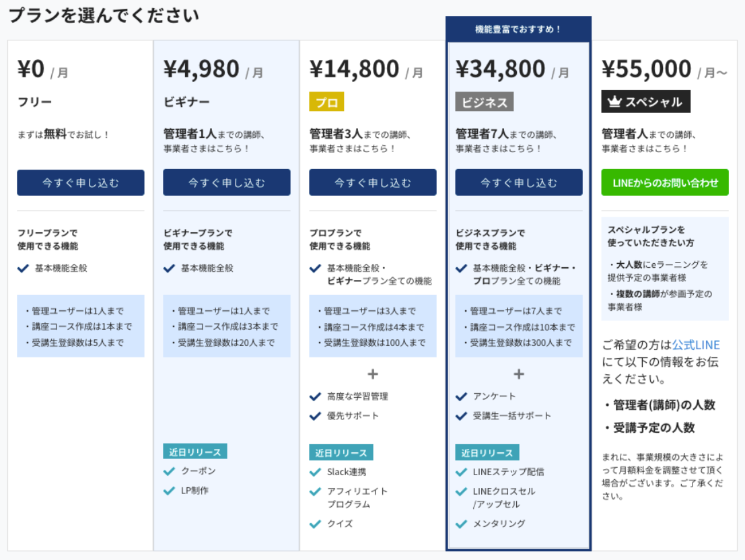The width and height of the screenshot is (745, 560).
Task: Click the plus icon in ビジネス plan column
Action: [519, 374]
